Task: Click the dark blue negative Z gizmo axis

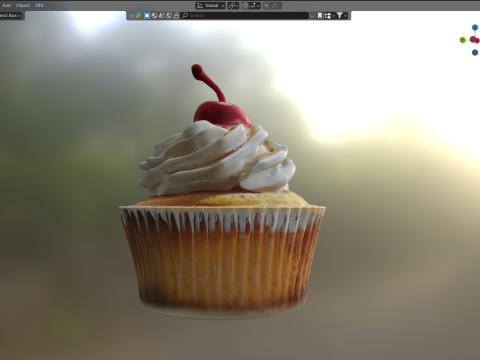Action: pyautogui.click(x=475, y=52)
